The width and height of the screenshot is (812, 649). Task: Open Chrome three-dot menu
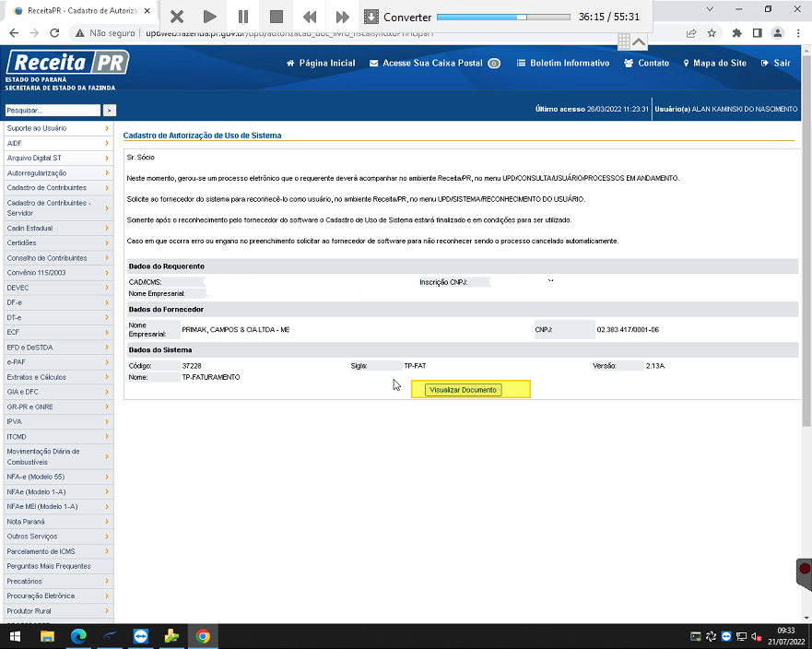pos(798,33)
